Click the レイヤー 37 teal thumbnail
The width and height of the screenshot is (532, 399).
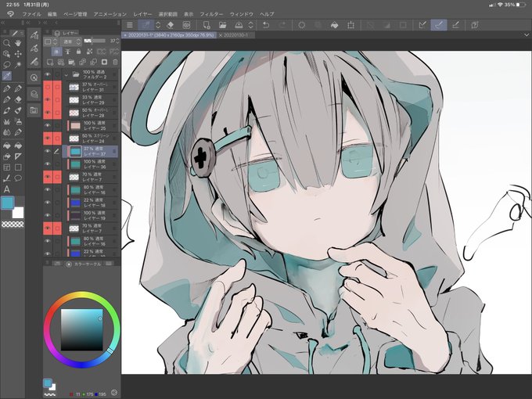(75, 151)
